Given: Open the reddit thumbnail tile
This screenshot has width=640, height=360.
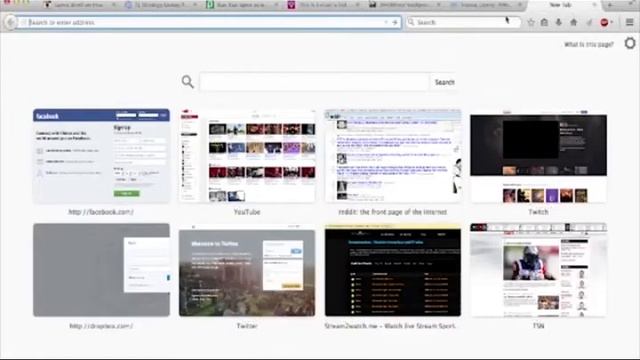Looking at the screenshot, I should click(x=393, y=156).
